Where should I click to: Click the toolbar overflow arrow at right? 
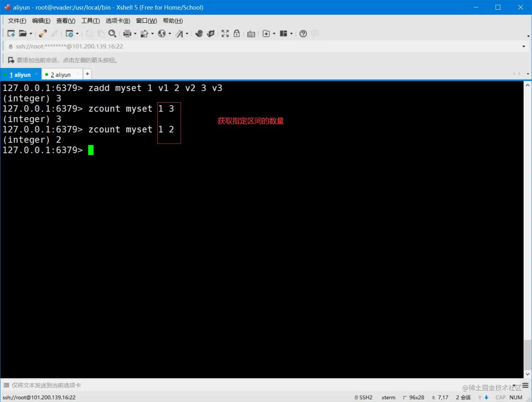point(528,36)
